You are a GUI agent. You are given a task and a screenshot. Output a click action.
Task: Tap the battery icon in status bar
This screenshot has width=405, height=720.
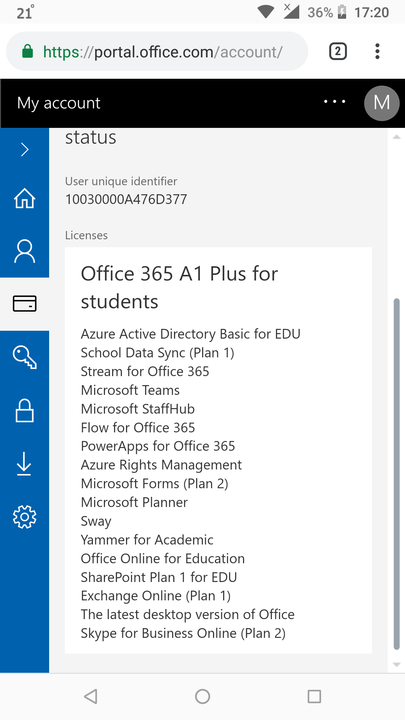(342, 12)
